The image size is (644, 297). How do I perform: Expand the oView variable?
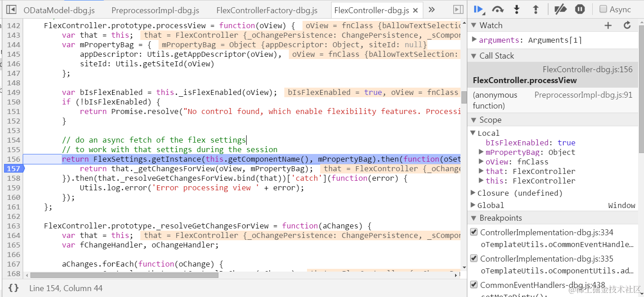pos(481,162)
